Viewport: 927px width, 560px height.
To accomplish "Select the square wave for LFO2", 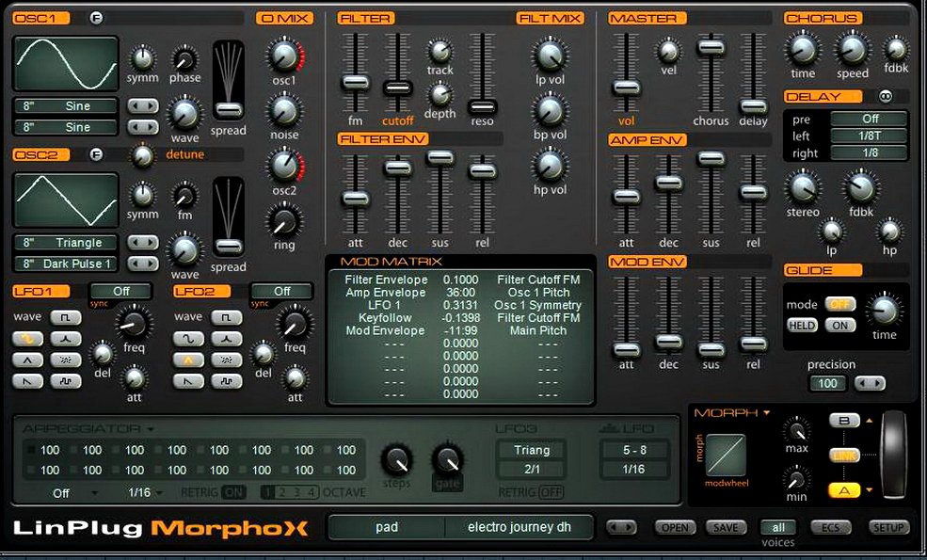I will [x=227, y=317].
